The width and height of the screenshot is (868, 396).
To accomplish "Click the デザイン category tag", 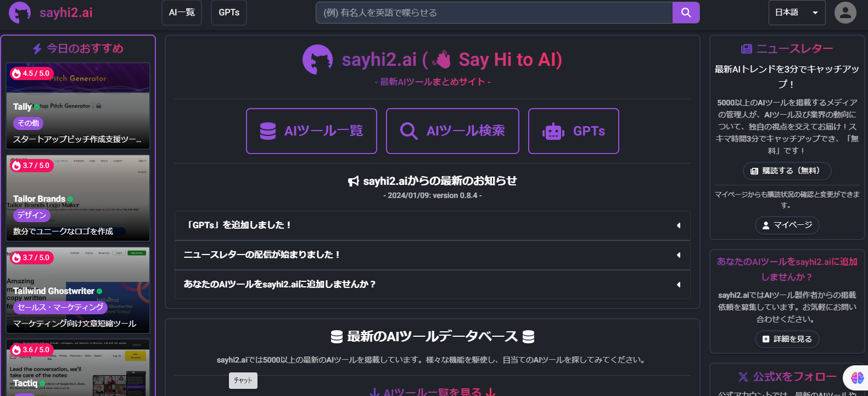I will (31, 216).
